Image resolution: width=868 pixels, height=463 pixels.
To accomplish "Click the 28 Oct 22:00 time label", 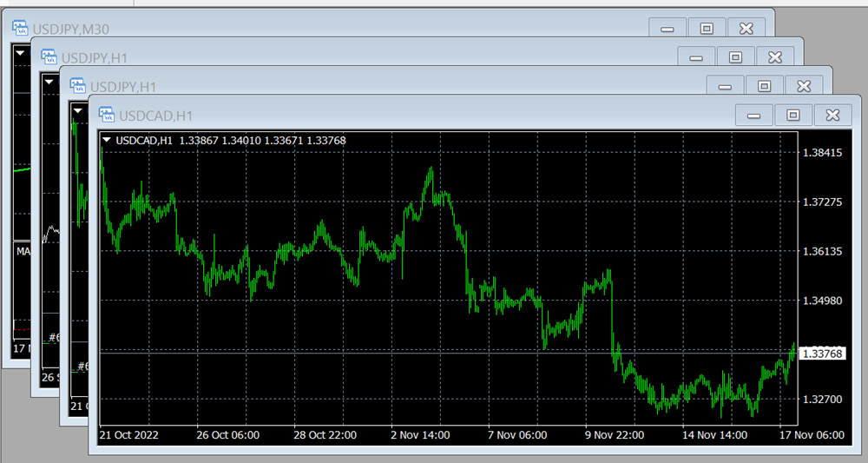I will point(325,434).
